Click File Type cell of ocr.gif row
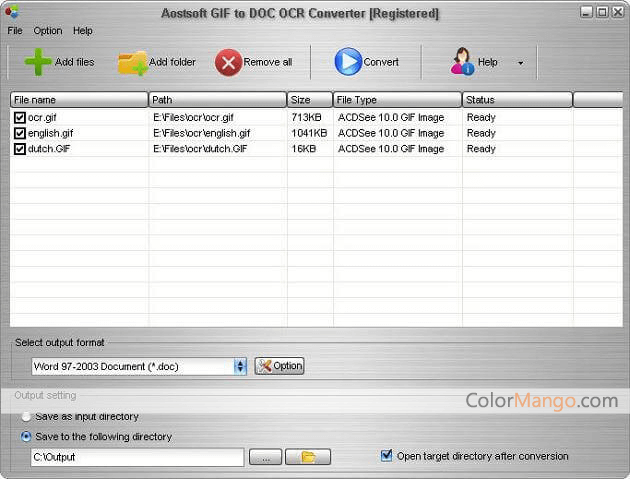The height and width of the screenshot is (479, 630). 391,117
